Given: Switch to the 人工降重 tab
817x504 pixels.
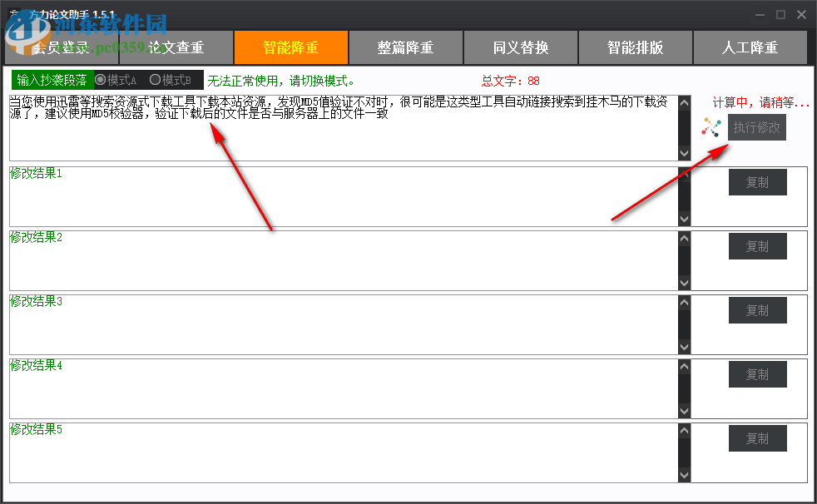Looking at the screenshot, I should click(x=750, y=48).
